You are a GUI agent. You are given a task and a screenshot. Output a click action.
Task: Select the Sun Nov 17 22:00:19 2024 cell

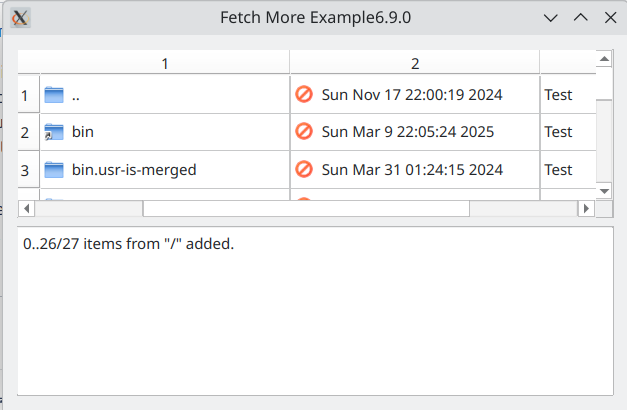[x=415, y=95]
